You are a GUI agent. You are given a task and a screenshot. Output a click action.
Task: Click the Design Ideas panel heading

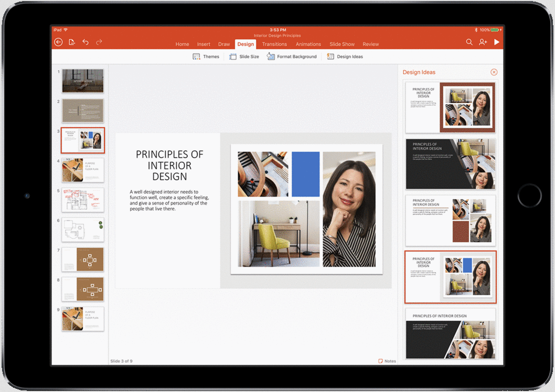419,72
